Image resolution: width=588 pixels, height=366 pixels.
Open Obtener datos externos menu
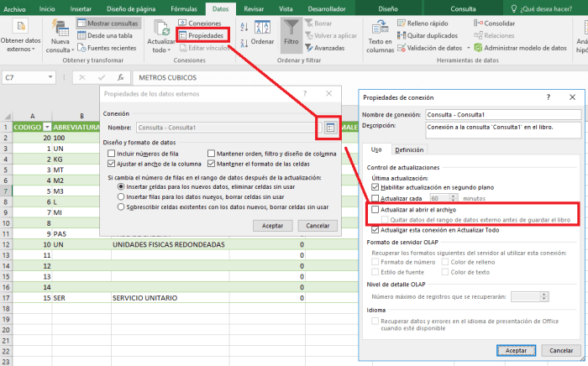[20, 35]
